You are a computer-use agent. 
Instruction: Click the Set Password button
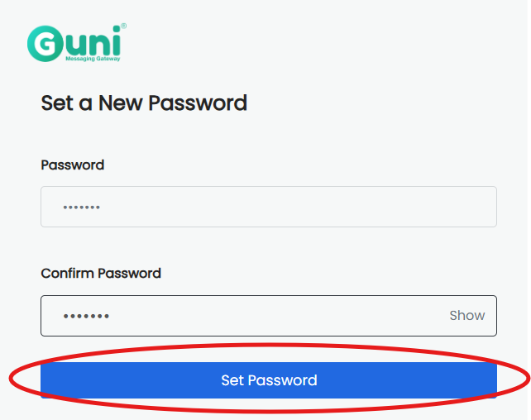[269, 380]
